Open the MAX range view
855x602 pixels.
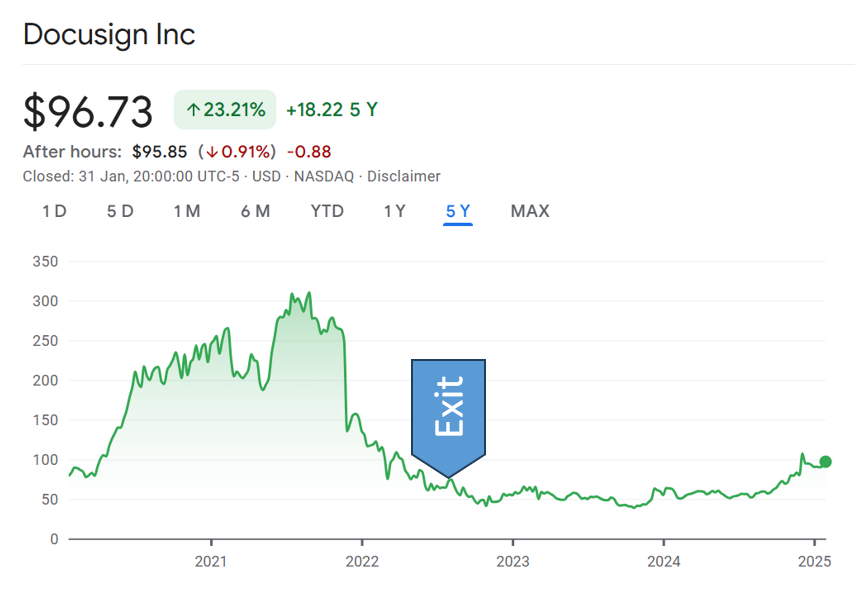coord(530,211)
